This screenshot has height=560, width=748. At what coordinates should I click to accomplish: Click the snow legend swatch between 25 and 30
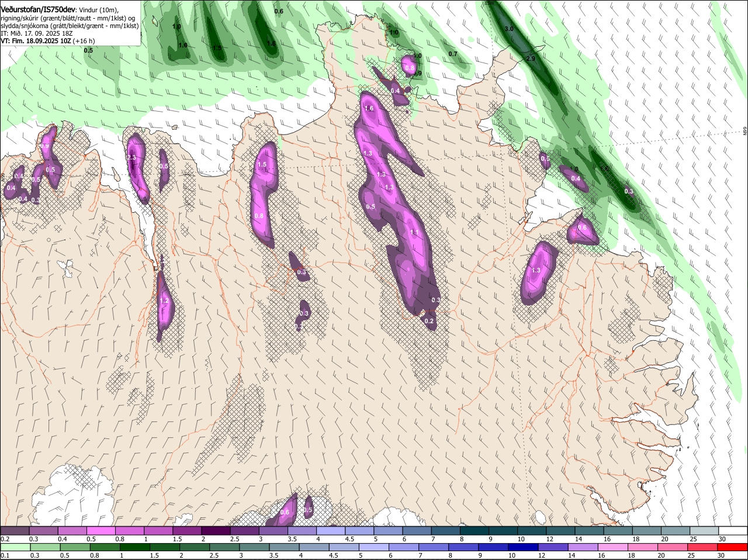[x=704, y=531]
